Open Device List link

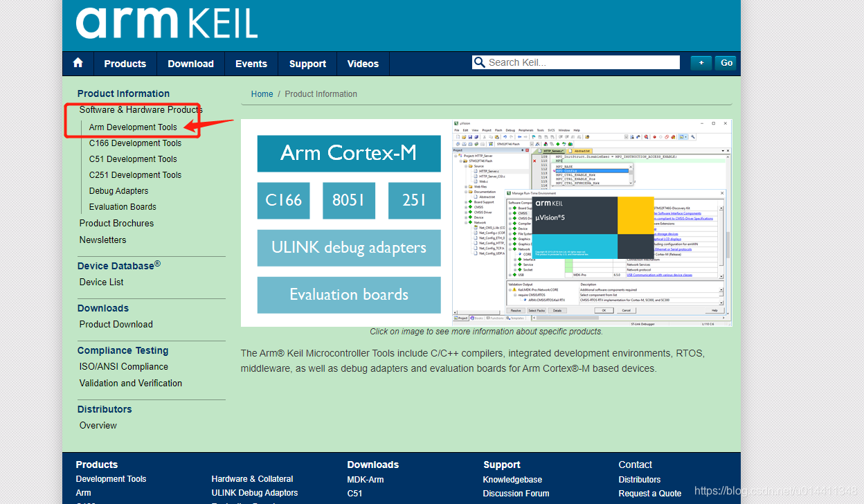pyautogui.click(x=101, y=282)
